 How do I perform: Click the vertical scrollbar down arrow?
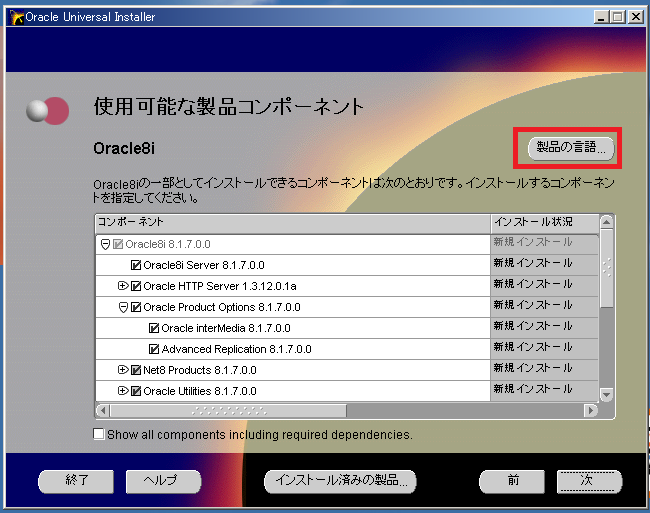606,394
